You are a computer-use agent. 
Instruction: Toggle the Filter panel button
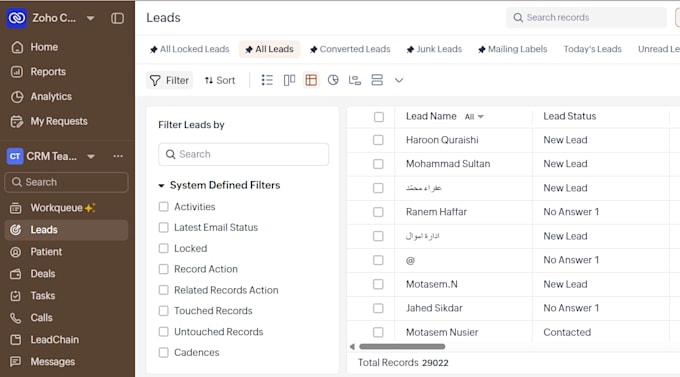point(169,80)
